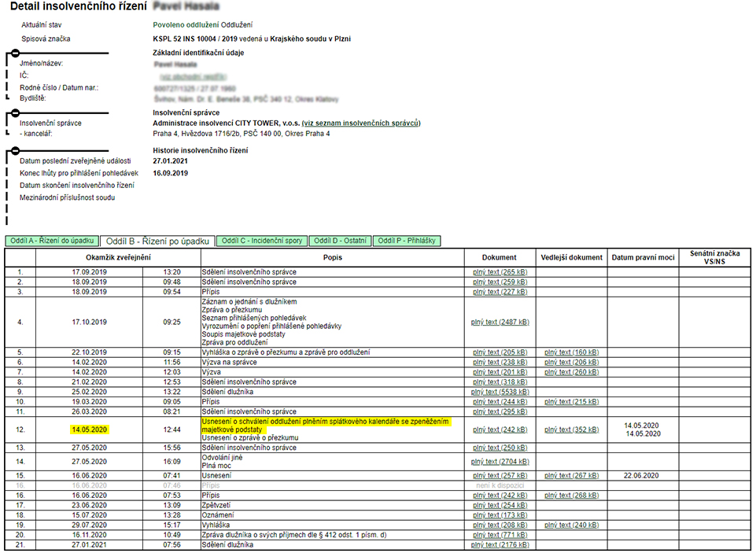The width and height of the screenshot is (756, 553).
Task: Open plný text (238 kB) for Výzva na správce
Action: pos(500,363)
